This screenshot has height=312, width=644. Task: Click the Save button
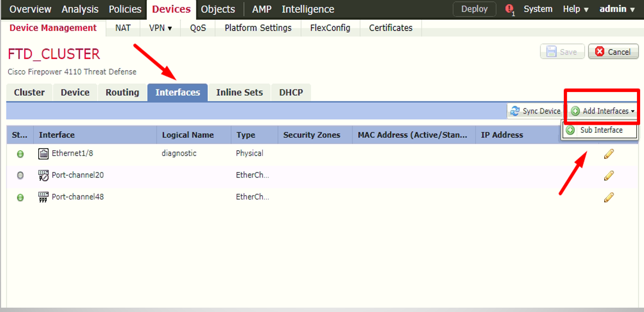(x=562, y=52)
